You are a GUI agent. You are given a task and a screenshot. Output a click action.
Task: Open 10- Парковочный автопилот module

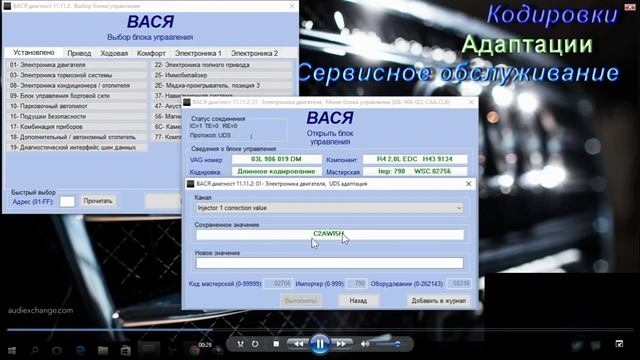(77, 106)
